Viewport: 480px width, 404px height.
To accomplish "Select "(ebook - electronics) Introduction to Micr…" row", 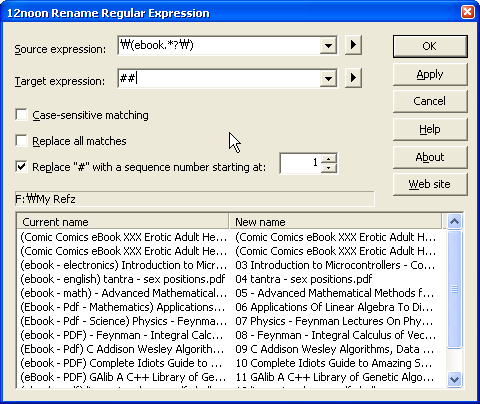I will [123, 265].
